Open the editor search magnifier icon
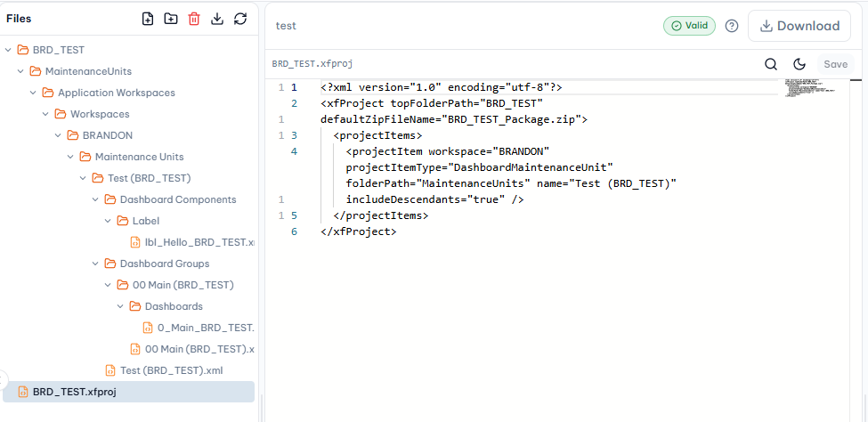This screenshot has height=422, width=868. pos(771,64)
